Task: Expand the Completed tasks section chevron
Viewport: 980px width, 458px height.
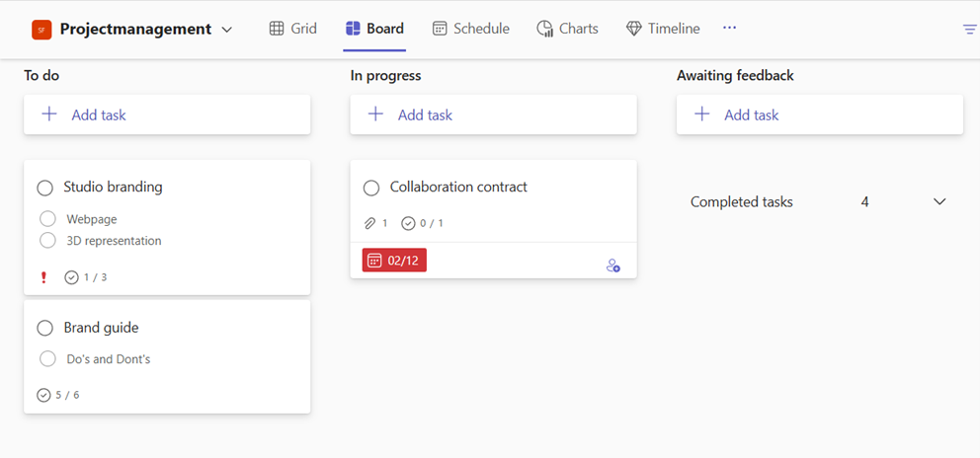Action: [939, 201]
